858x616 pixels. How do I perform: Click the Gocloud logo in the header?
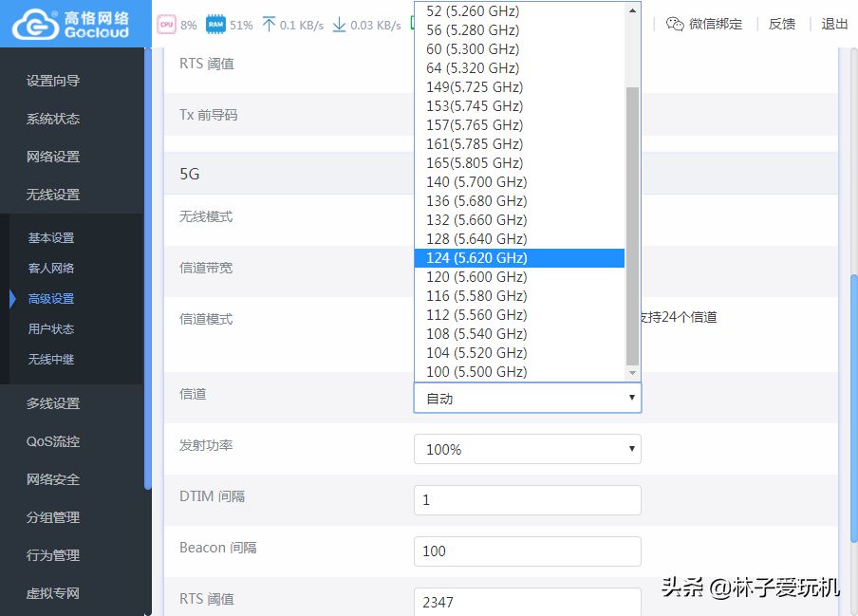pos(70,24)
